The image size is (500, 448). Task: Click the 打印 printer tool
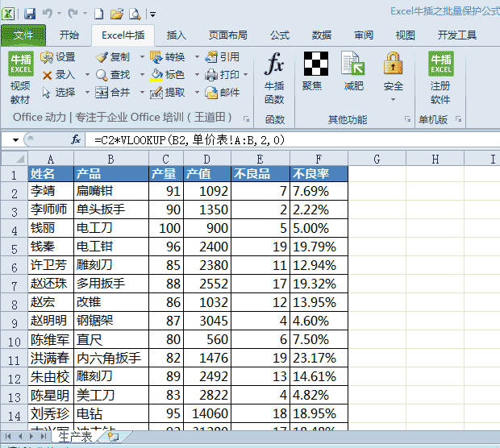point(223,75)
